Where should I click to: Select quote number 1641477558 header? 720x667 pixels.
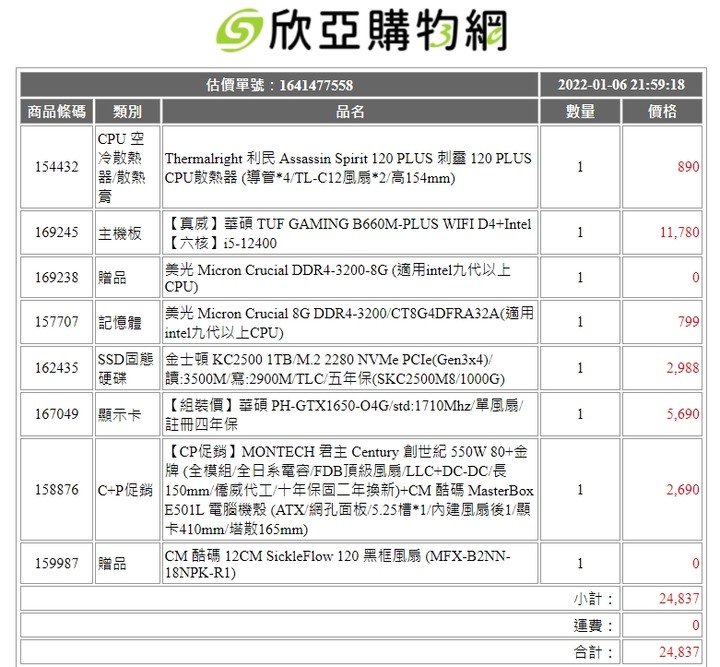[279, 85]
